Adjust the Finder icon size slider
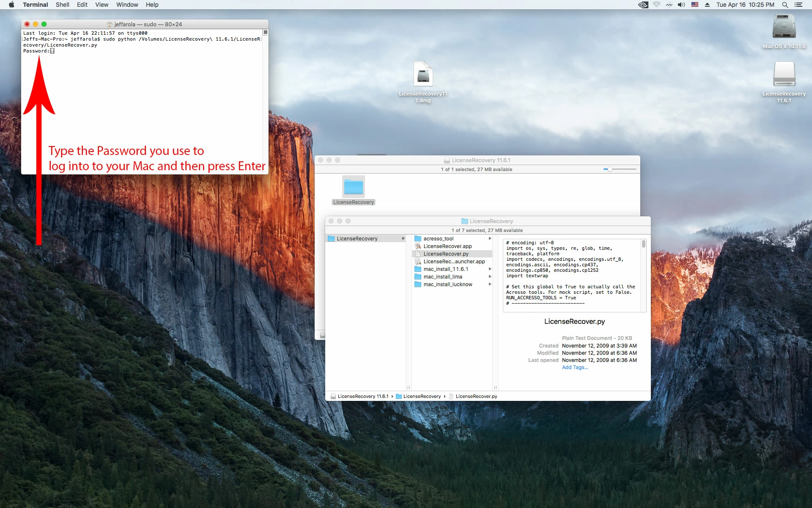 click(610, 169)
